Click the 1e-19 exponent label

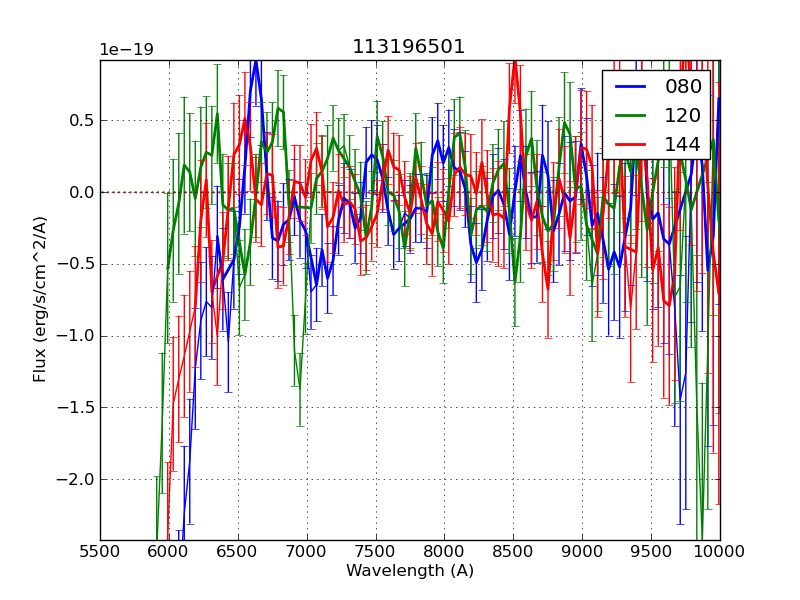[x=126, y=50]
